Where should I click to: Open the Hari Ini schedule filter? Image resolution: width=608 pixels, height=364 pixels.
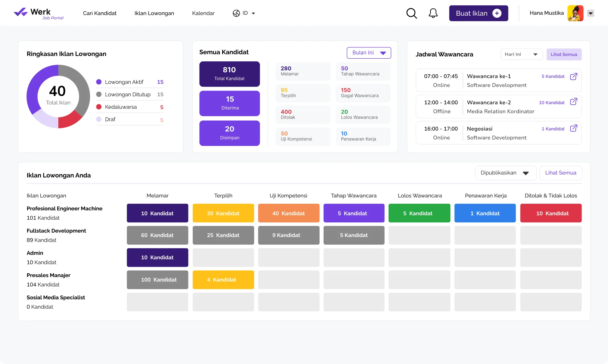(521, 54)
